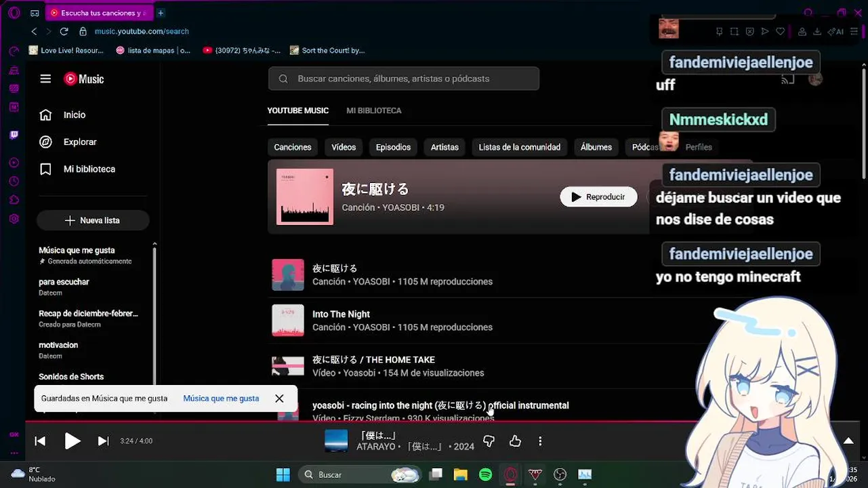View site security lock info
This screenshot has height=488, width=868.
point(83,31)
